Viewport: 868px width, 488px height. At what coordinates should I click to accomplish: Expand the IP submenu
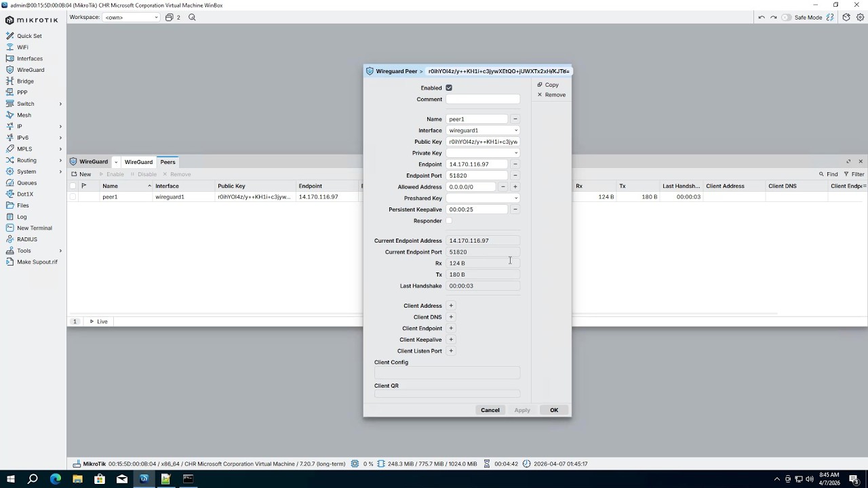(x=34, y=126)
